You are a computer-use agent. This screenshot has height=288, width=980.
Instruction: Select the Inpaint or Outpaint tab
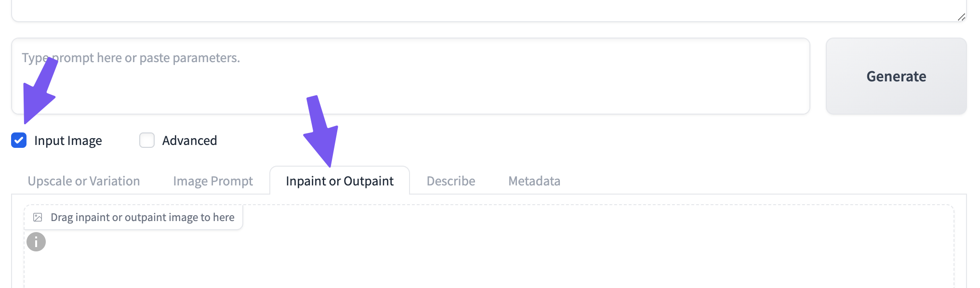(340, 181)
